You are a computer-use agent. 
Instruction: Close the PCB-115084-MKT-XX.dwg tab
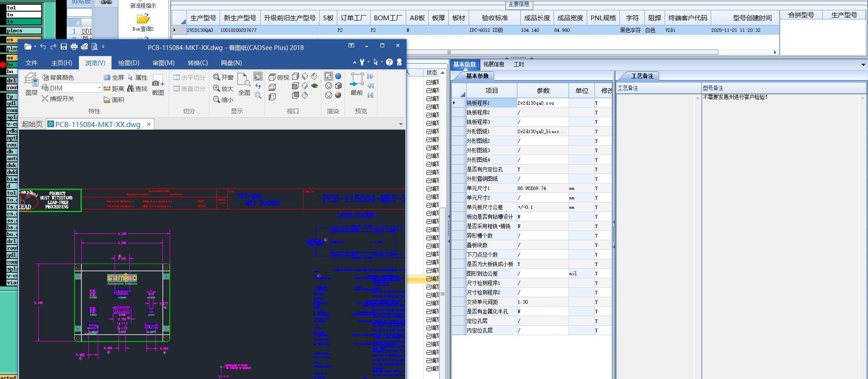point(149,124)
